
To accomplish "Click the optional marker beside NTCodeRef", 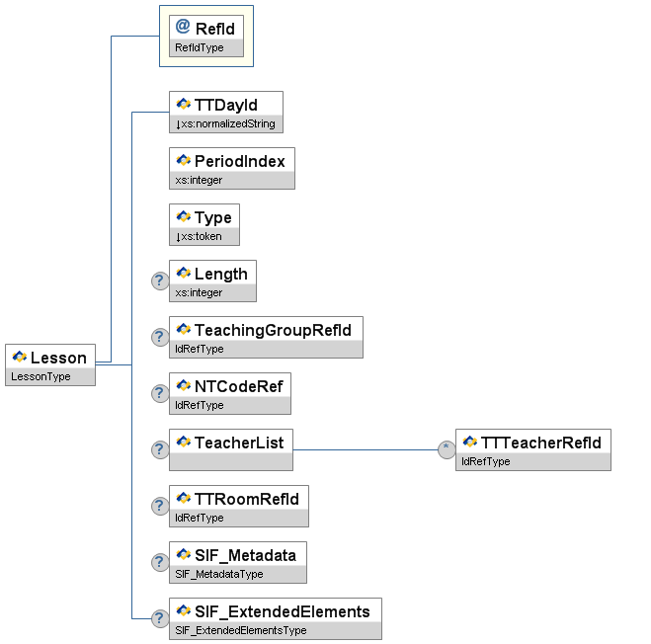I will 159,393.
